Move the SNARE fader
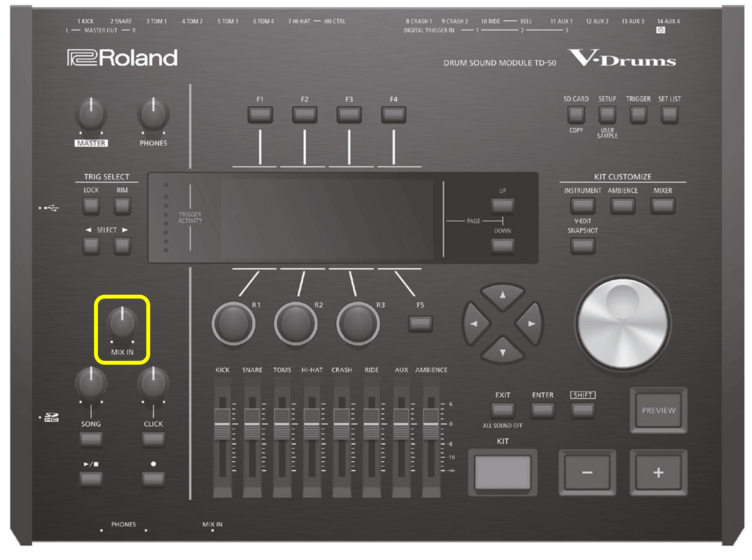 (x=252, y=424)
